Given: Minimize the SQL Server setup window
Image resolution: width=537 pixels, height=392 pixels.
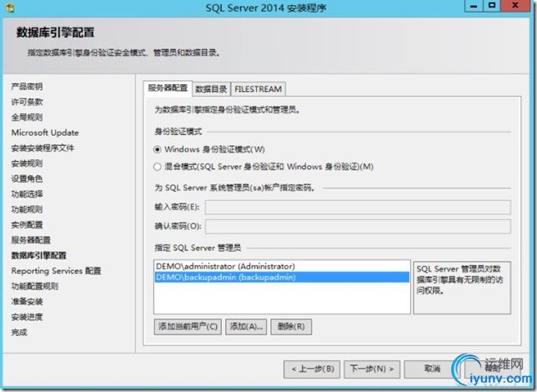Looking at the screenshot, I should pyautogui.click(x=474, y=6).
